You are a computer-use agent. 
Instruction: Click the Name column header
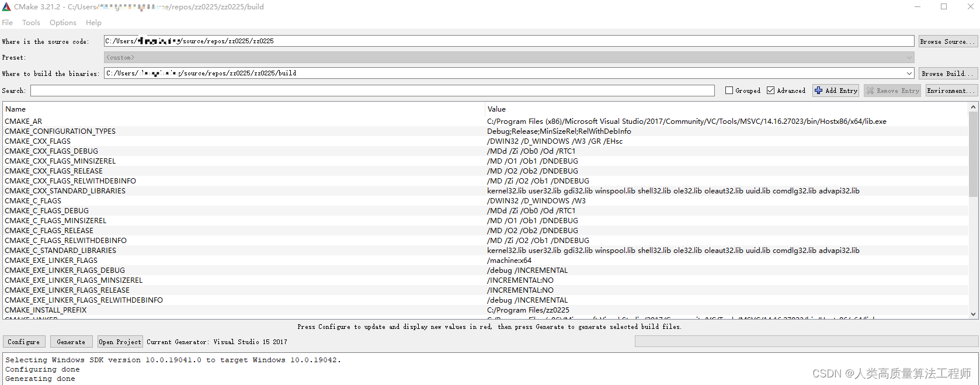(x=16, y=109)
